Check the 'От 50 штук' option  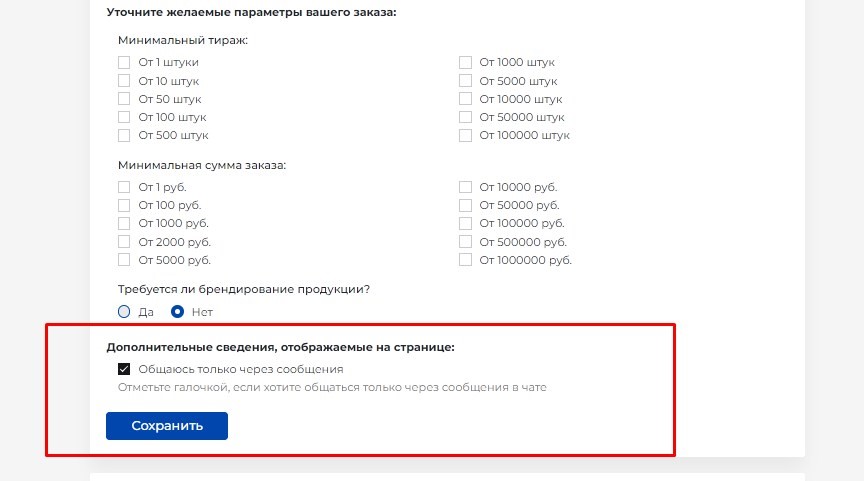tap(124, 99)
